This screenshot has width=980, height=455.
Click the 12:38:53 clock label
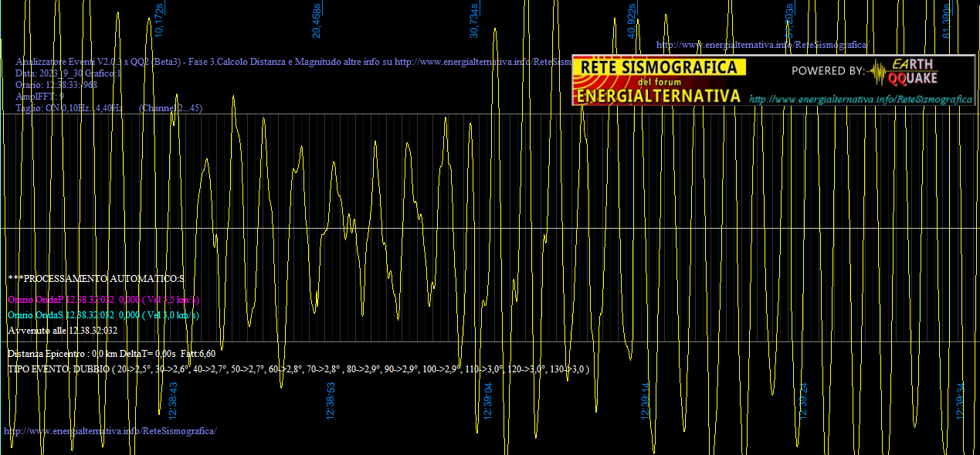[x=331, y=401]
